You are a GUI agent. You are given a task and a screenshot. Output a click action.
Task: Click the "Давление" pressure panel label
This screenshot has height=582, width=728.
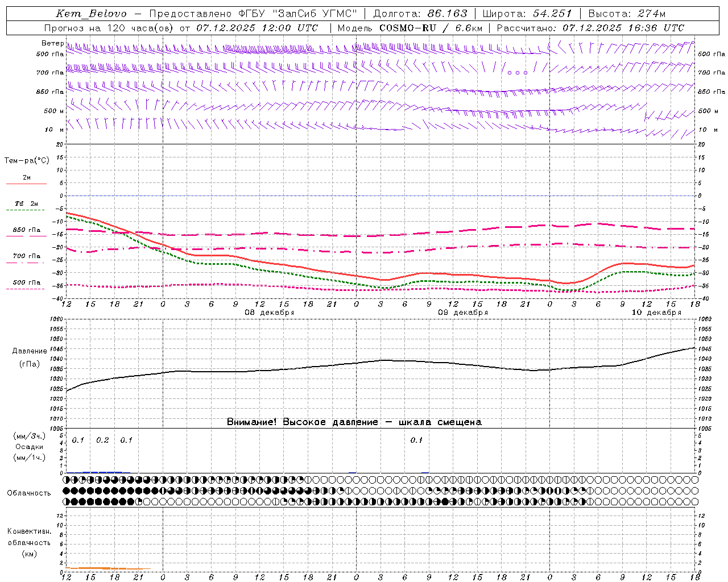[x=30, y=351]
